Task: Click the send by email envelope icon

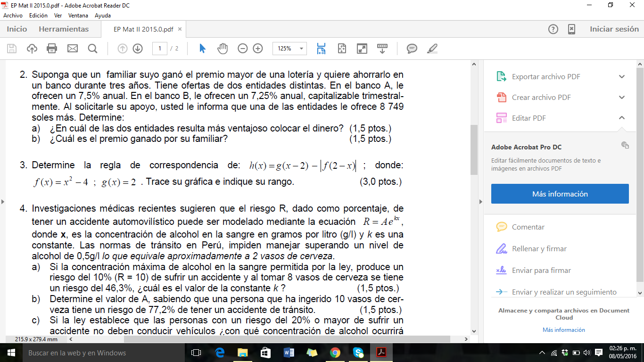Action: [72, 49]
